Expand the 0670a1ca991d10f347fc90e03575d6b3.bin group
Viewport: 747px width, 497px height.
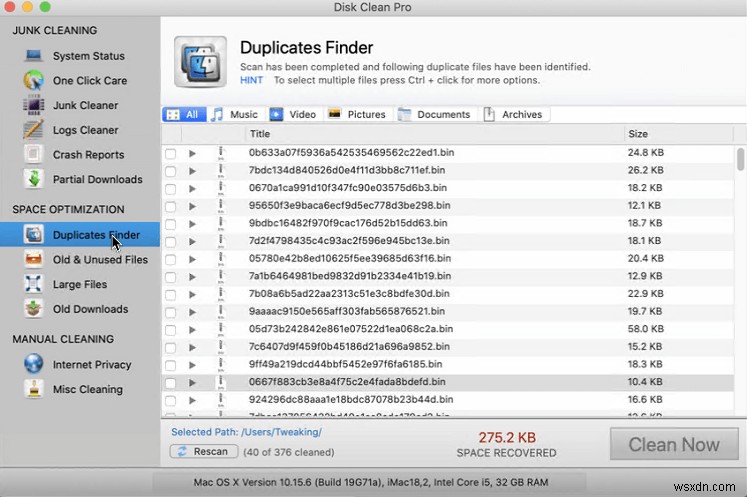click(x=192, y=189)
